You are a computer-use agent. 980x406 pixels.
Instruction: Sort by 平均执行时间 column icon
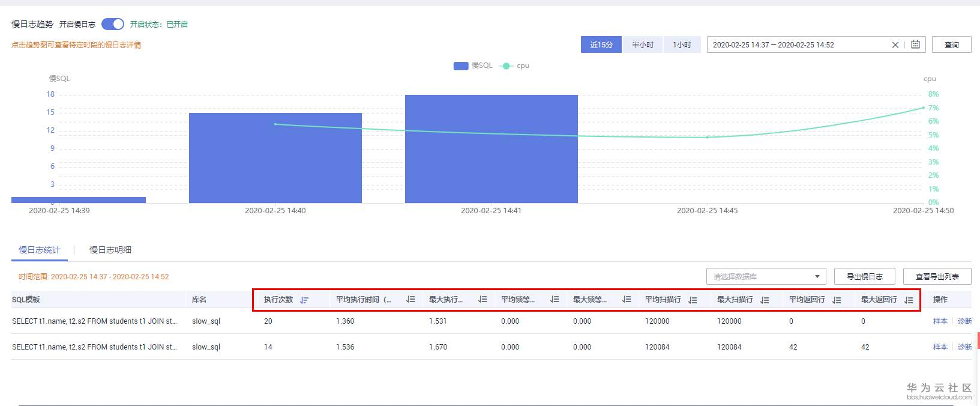pos(410,299)
